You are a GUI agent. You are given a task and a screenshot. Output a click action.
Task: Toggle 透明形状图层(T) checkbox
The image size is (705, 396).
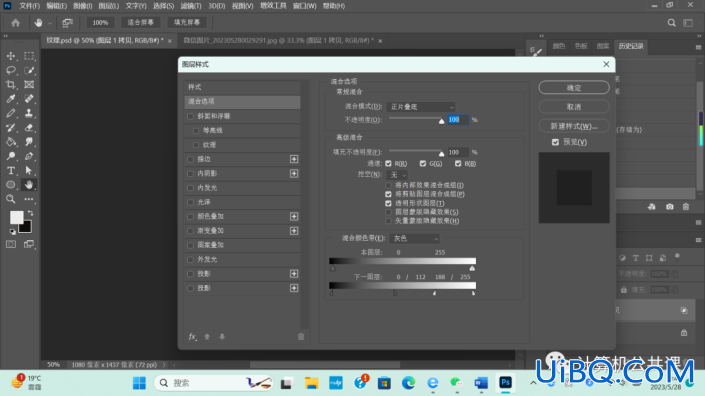[388, 203]
